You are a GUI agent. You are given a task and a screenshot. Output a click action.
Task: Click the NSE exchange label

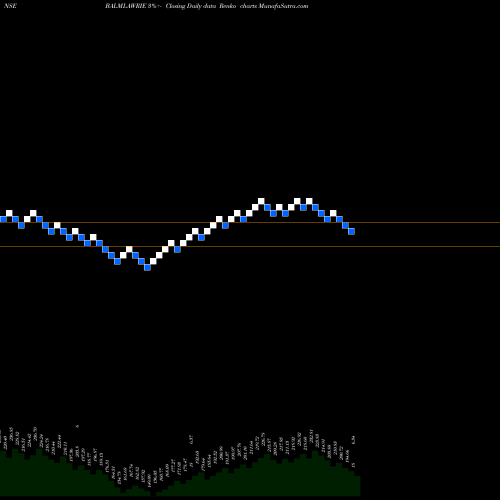point(10,6)
